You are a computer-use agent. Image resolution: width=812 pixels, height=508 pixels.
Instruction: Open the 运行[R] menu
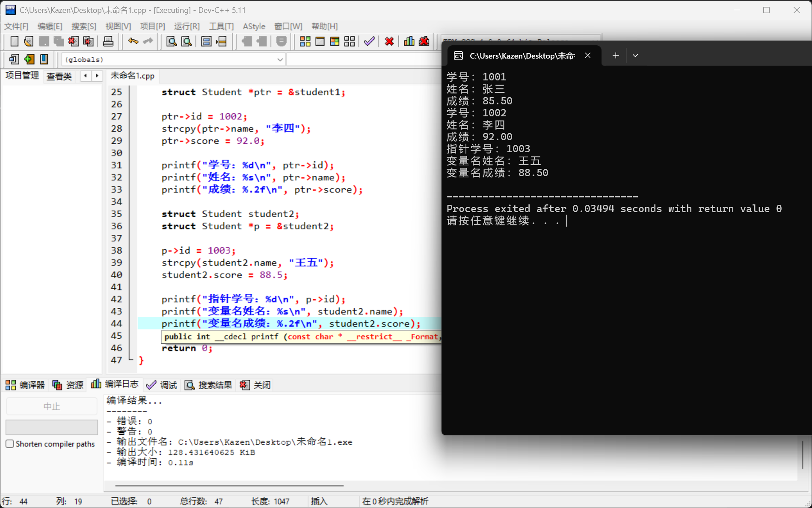187,26
